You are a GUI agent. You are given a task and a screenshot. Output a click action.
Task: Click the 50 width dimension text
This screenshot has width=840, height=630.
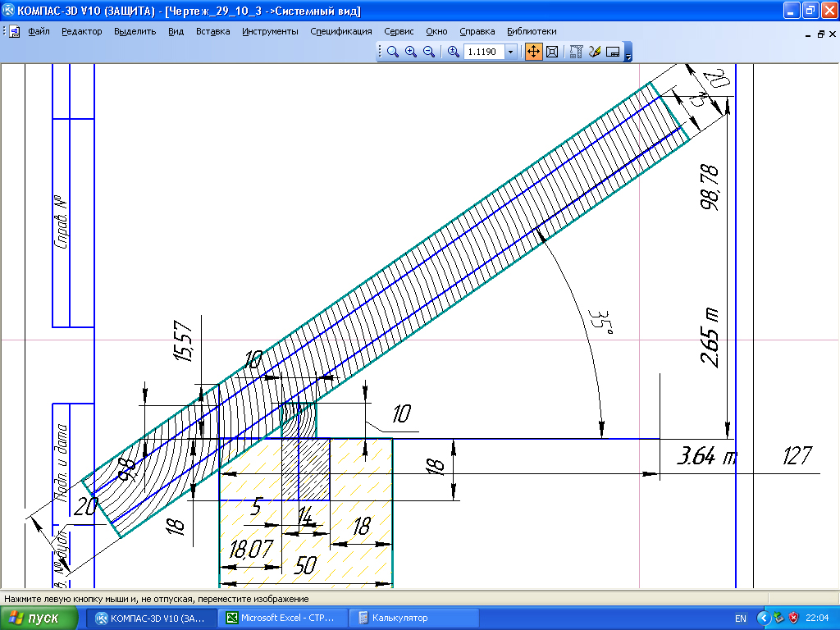pyautogui.click(x=305, y=565)
